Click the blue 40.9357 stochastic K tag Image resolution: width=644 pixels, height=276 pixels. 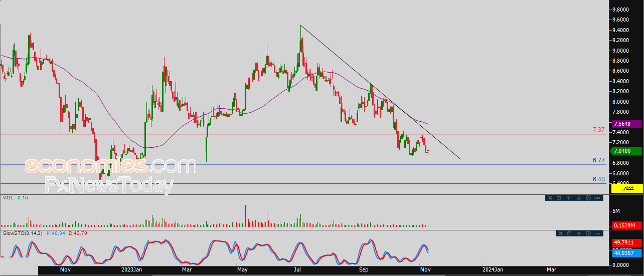pos(626,253)
